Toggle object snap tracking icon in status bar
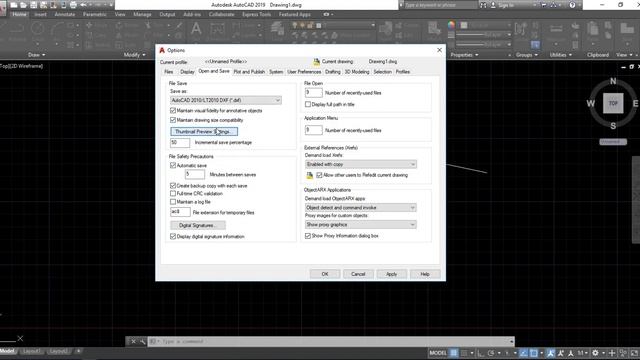This screenshot has height=360, width=640. pyautogui.click(x=523, y=353)
